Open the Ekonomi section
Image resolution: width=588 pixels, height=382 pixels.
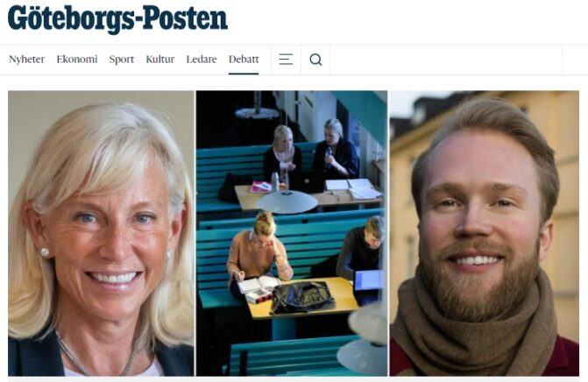click(77, 60)
